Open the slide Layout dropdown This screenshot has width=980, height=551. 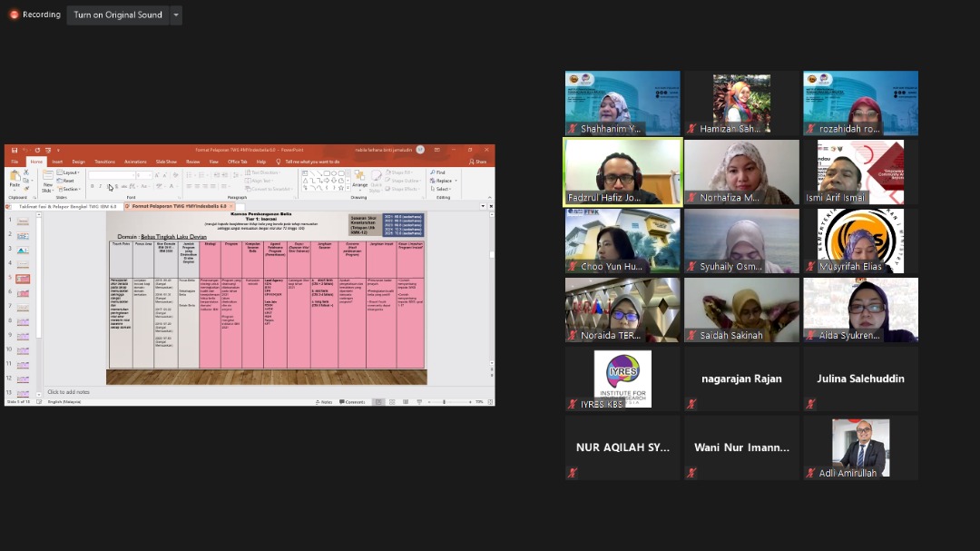(69, 172)
